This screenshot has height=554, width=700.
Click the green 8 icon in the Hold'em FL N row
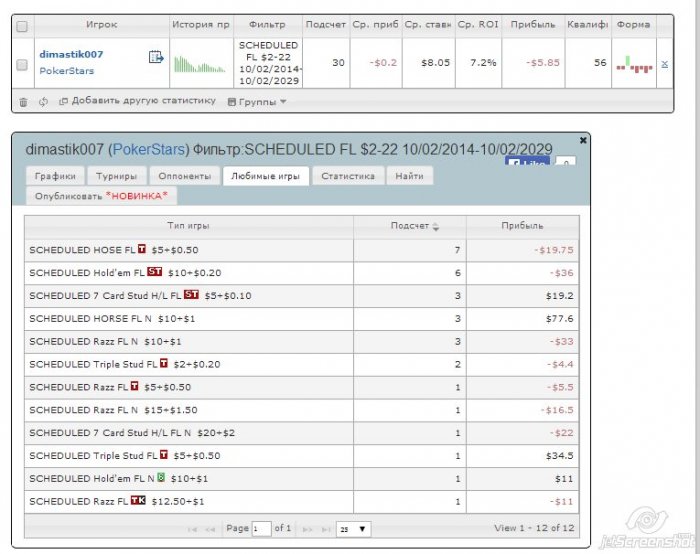pyautogui.click(x=161, y=478)
